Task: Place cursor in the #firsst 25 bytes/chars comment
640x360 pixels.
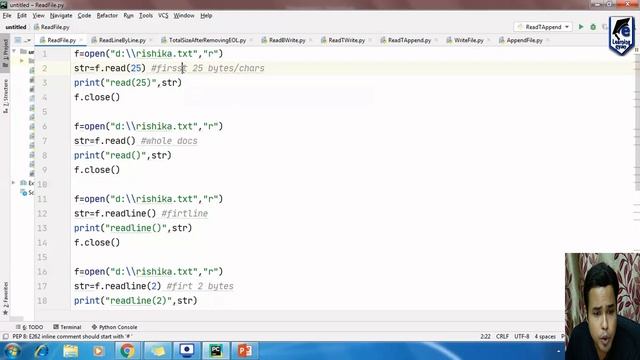Action: point(208,68)
